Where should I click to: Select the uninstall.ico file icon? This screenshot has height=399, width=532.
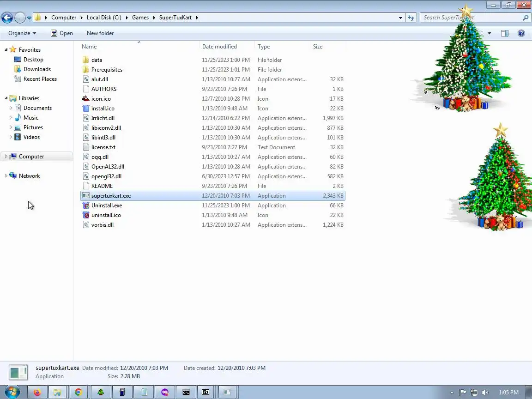coord(86,215)
